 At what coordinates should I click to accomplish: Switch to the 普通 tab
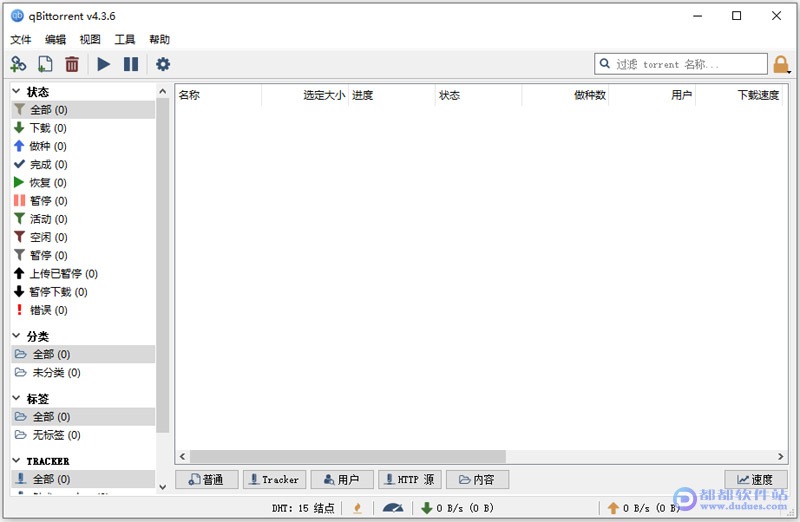click(x=207, y=479)
